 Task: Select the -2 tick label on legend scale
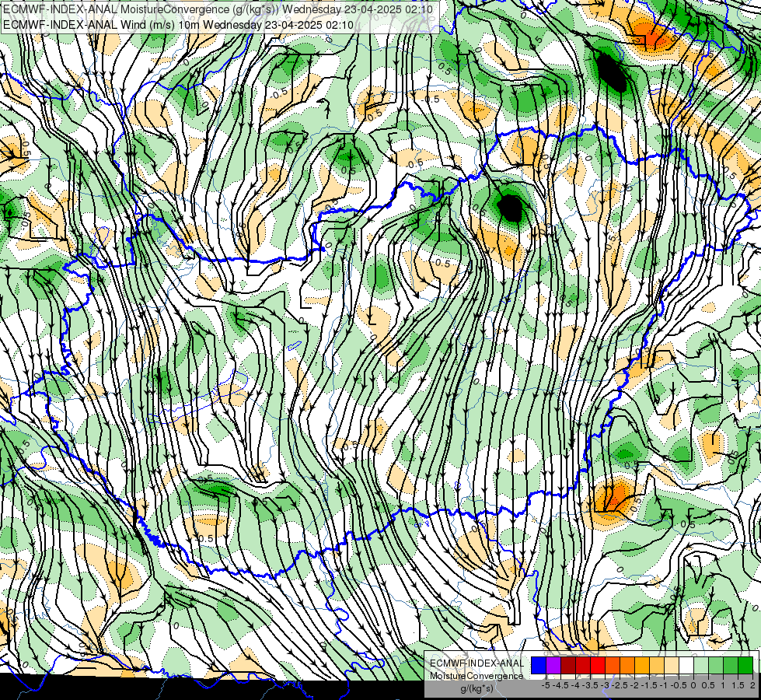click(x=635, y=685)
